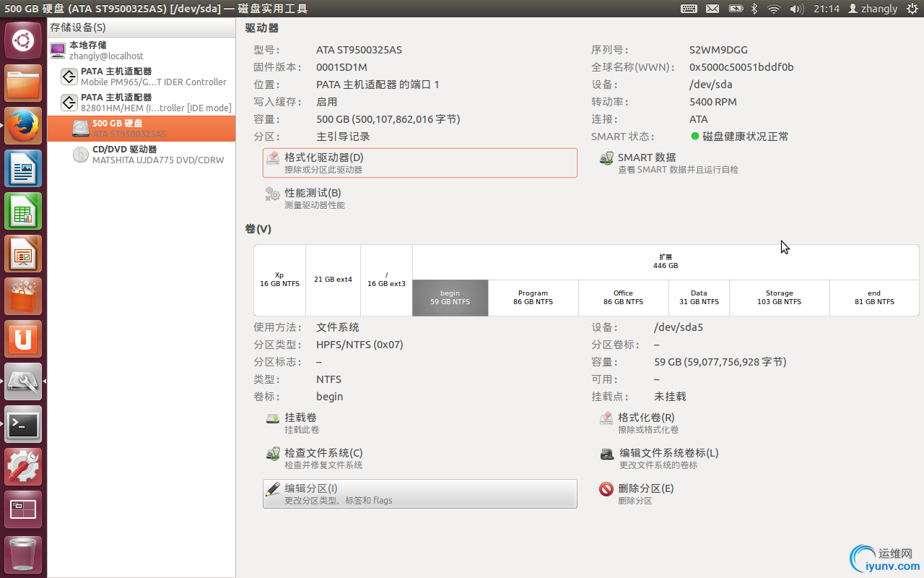Select the 500 GB hard disk in sidebar

(x=141, y=129)
